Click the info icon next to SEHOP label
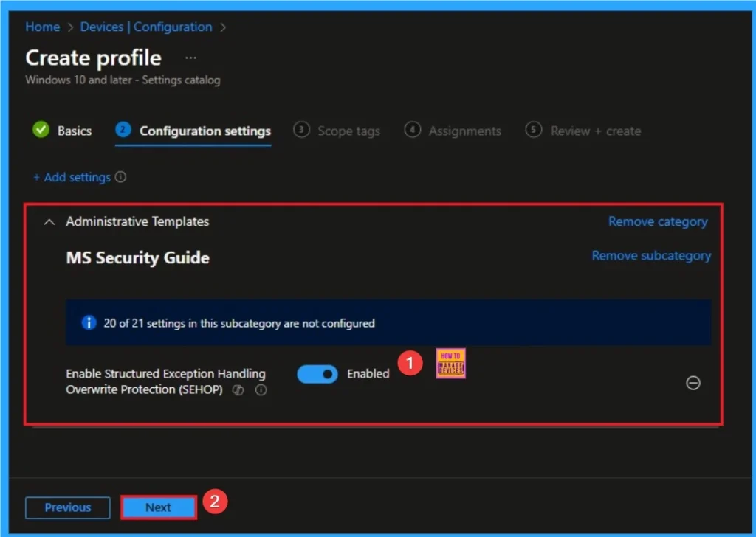 point(261,390)
